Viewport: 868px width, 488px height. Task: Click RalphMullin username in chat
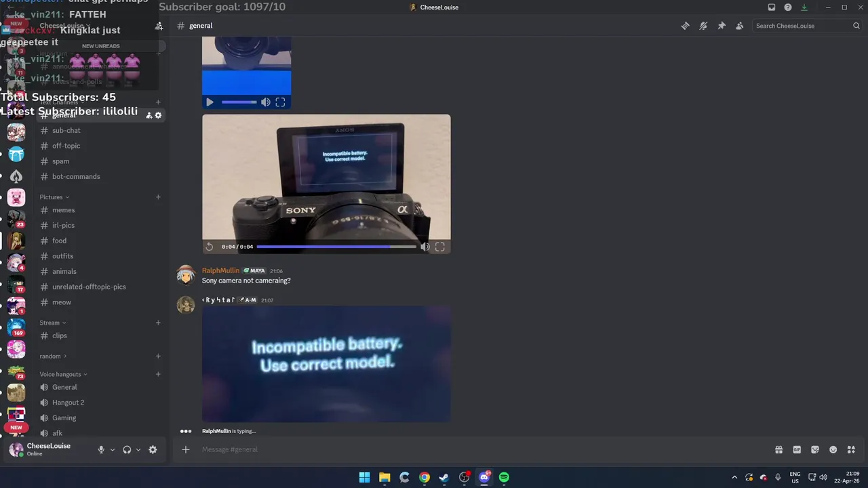coord(220,270)
